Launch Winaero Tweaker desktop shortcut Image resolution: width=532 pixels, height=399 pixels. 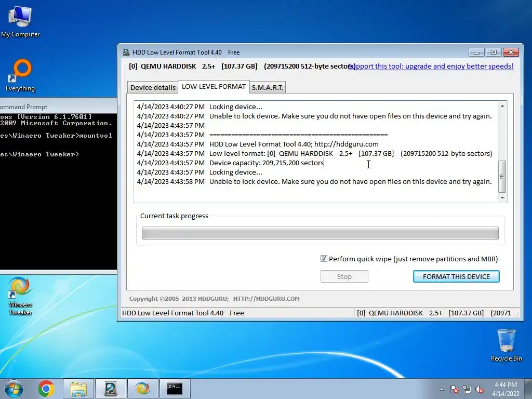pos(20,297)
